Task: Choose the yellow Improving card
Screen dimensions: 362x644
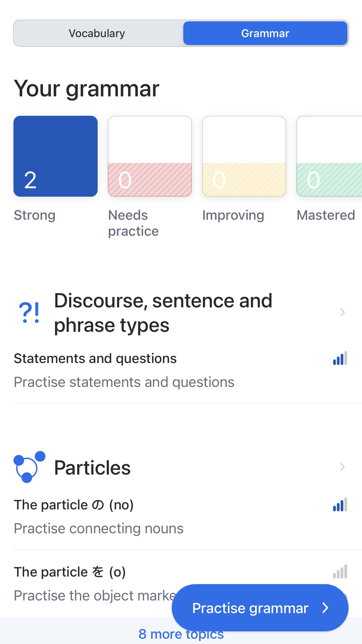Action: tap(244, 156)
